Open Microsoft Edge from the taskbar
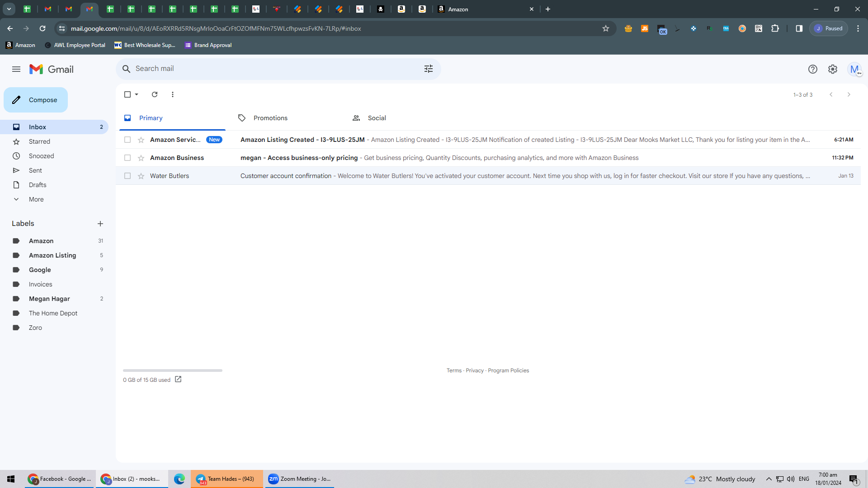The image size is (868, 488). (x=179, y=479)
